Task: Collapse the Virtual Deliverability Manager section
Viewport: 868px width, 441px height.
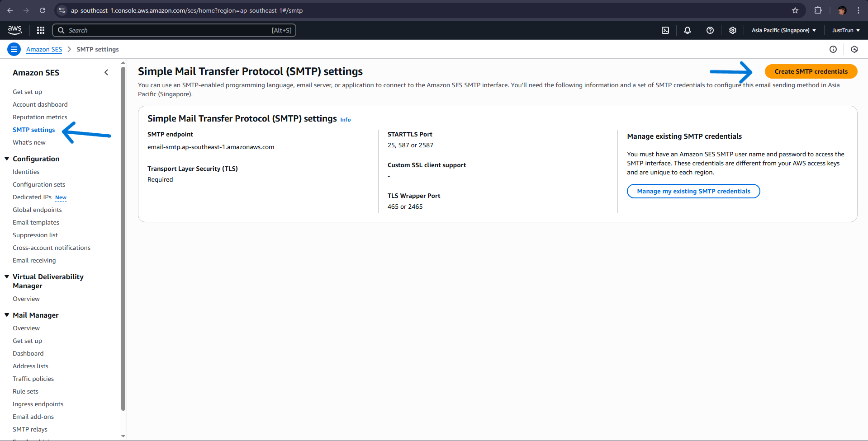Action: (x=7, y=277)
